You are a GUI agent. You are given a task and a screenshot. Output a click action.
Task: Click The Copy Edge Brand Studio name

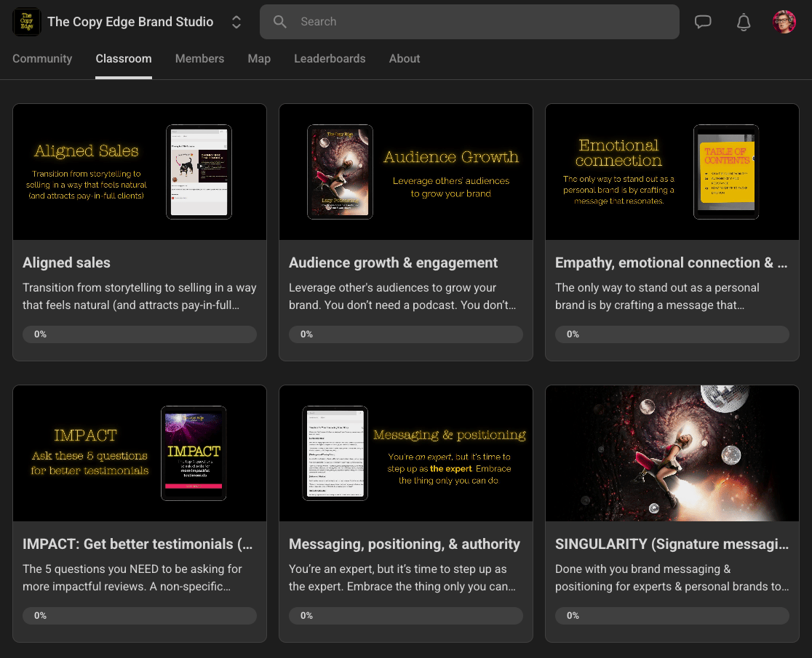[x=130, y=22]
